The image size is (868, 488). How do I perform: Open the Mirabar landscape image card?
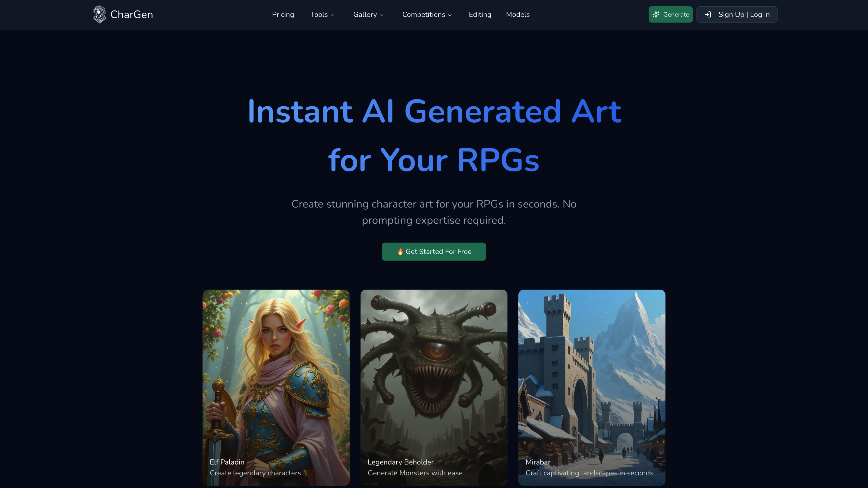pyautogui.click(x=592, y=388)
